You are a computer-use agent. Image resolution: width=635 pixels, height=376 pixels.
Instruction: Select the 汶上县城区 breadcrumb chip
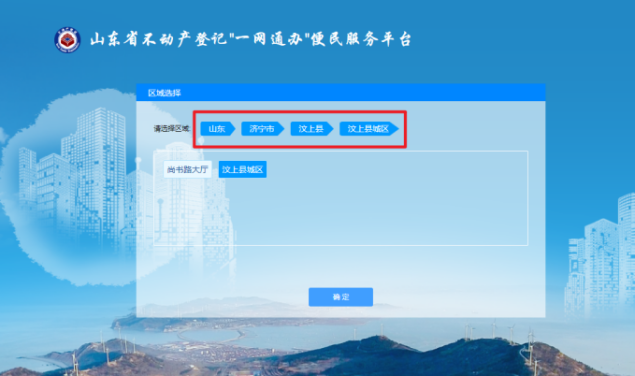(x=369, y=129)
